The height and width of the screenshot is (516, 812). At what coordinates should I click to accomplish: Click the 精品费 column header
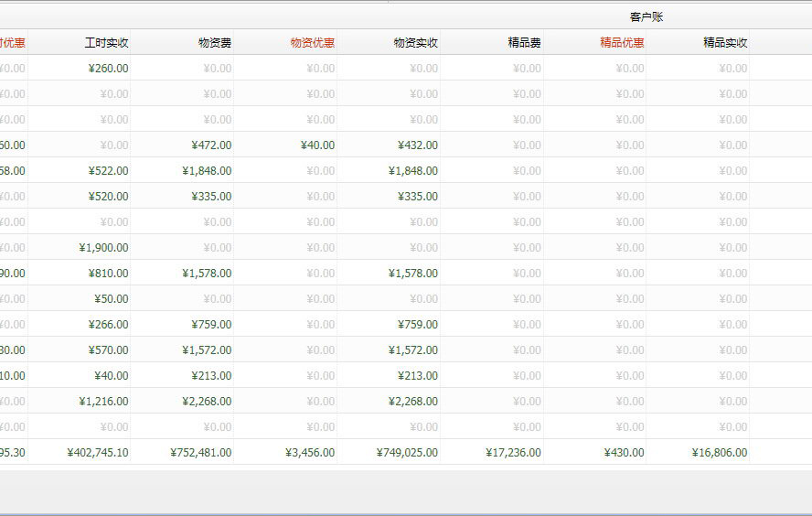524,43
